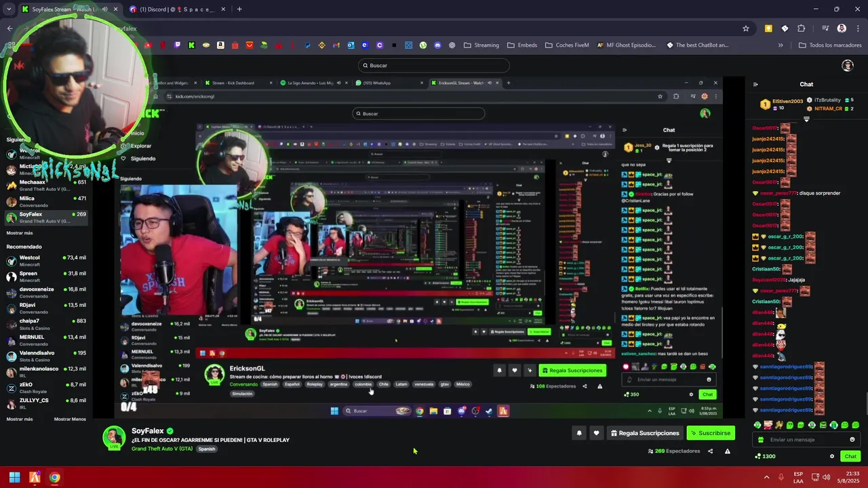
Task: Open The best ChatBot bookmark
Action: point(698,45)
